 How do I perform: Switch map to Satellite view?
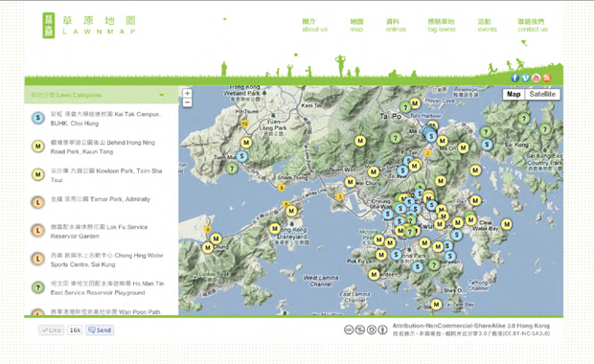[x=542, y=94]
